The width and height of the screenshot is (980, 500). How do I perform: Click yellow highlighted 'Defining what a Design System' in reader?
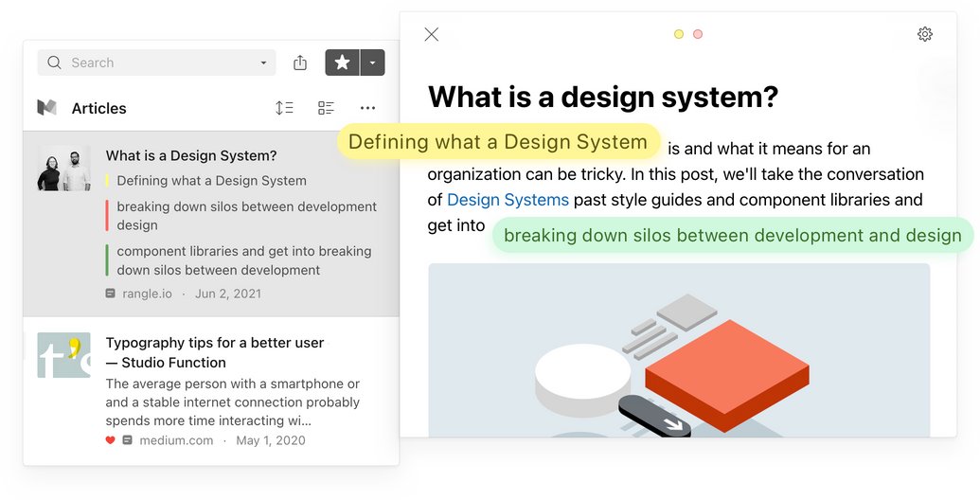point(498,142)
